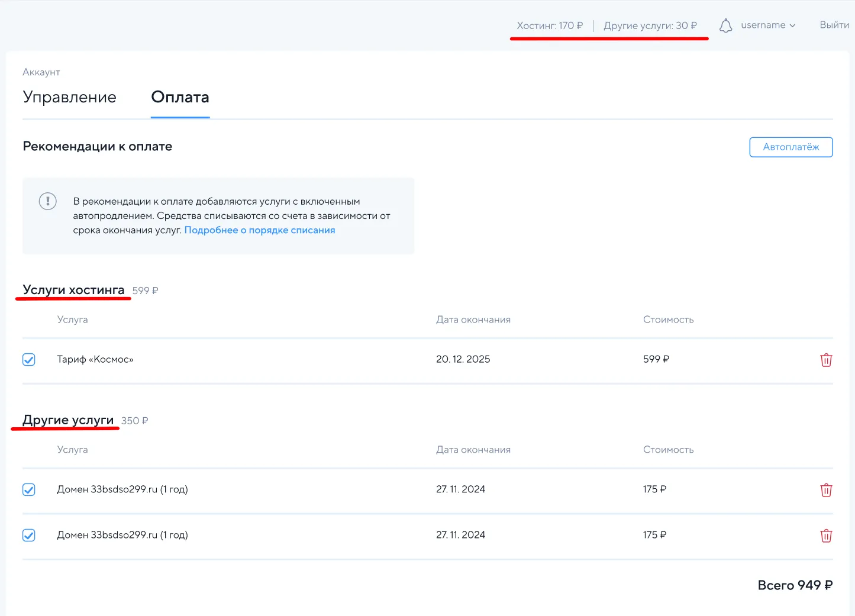Open the Подробнее о порядке списания link
The width and height of the screenshot is (855, 616).
(260, 230)
